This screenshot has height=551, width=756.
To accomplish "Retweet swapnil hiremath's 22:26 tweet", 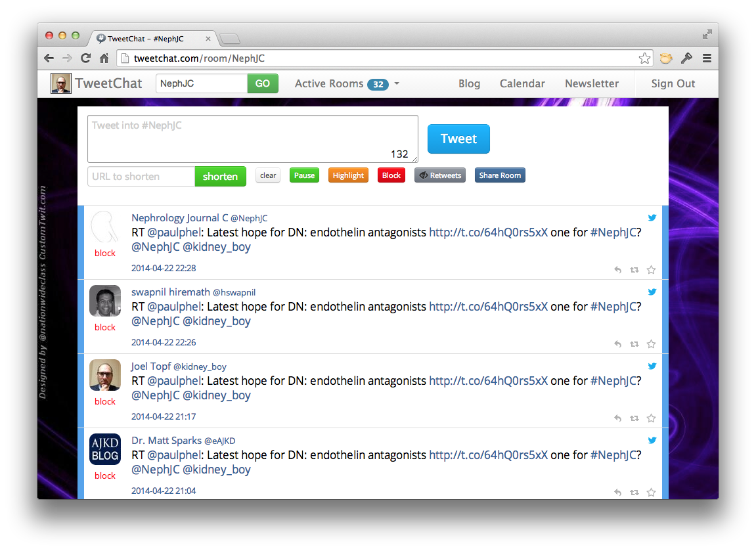I will 634,344.
